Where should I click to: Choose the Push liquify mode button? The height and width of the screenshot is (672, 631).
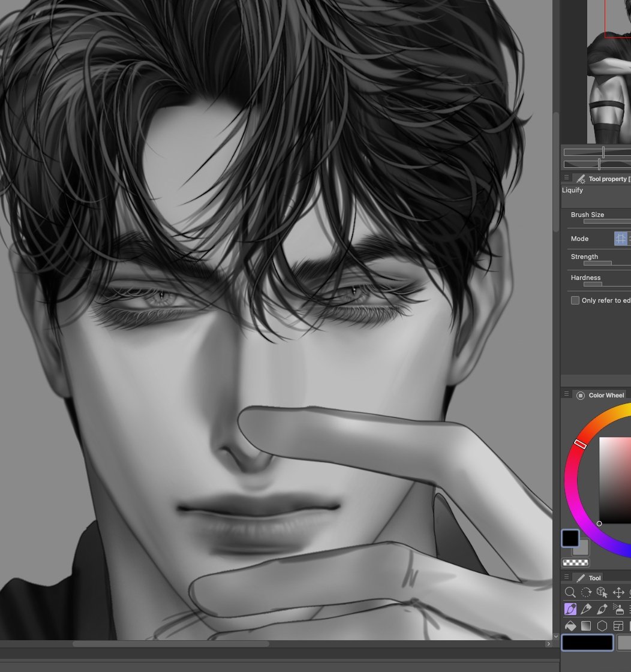[621, 239]
